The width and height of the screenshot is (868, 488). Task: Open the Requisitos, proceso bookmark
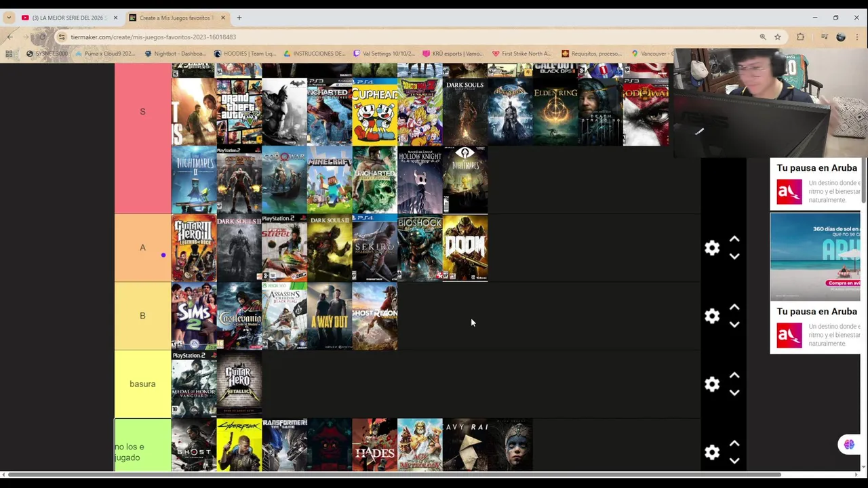tap(591, 54)
